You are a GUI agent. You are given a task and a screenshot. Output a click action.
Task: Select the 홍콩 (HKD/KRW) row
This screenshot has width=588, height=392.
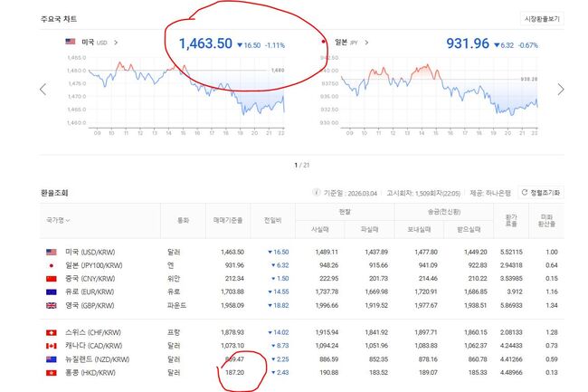point(87,373)
